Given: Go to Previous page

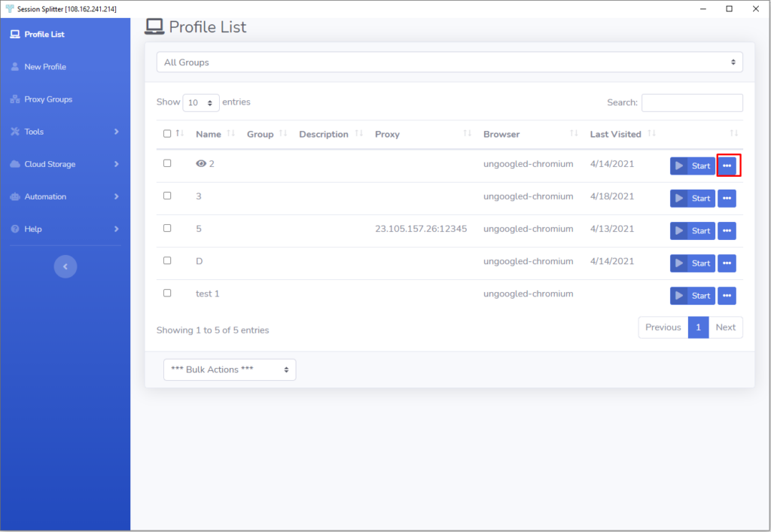Looking at the screenshot, I should 663,327.
